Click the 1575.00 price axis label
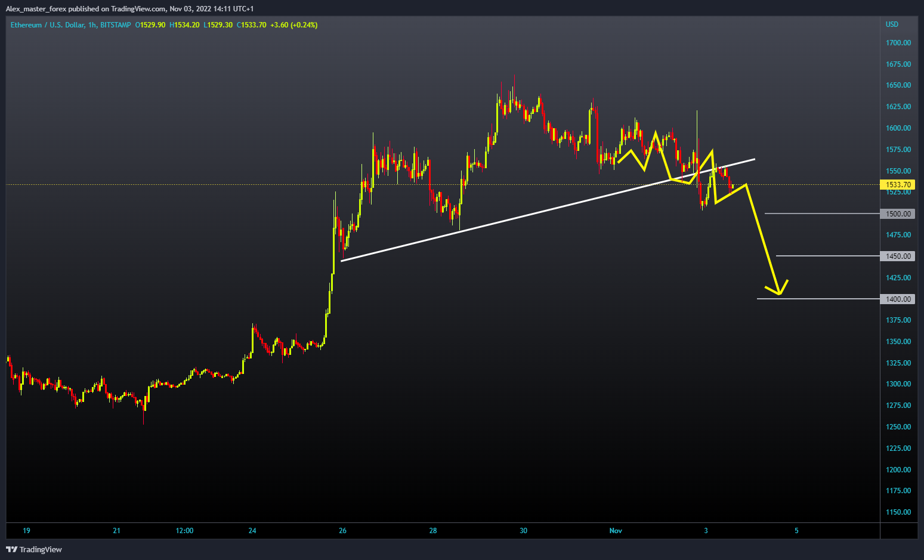 [898, 150]
